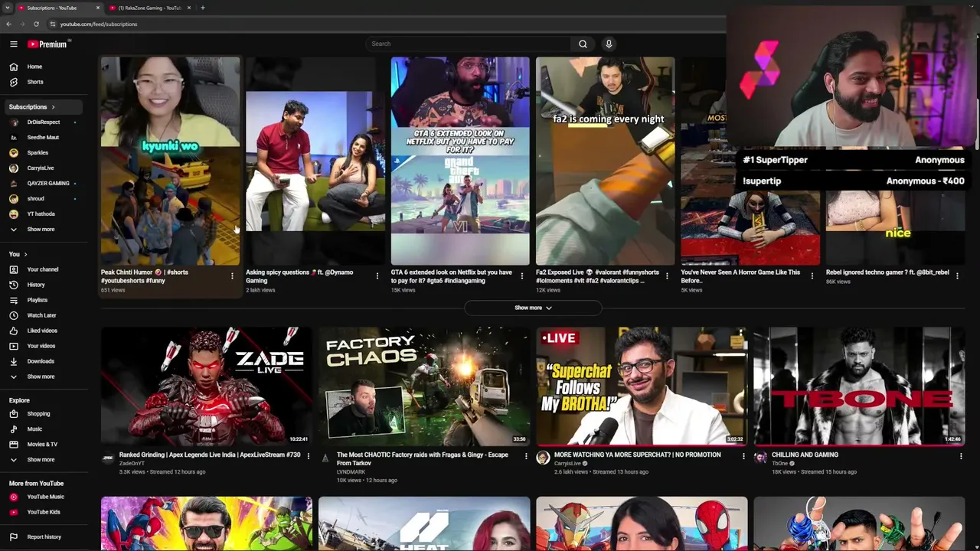The image size is (980, 551).
Task: Expand the Shorts shelf with Show more
Action: [x=533, y=308]
